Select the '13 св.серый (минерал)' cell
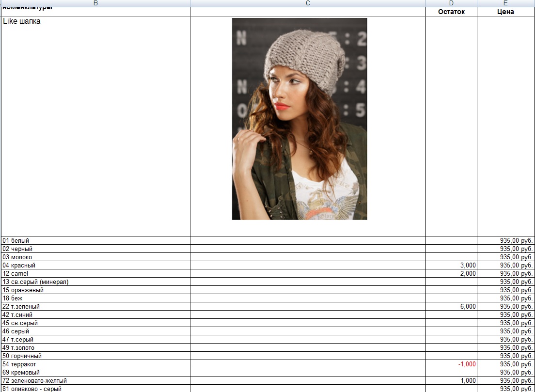This screenshot has width=535, height=392. point(95,282)
